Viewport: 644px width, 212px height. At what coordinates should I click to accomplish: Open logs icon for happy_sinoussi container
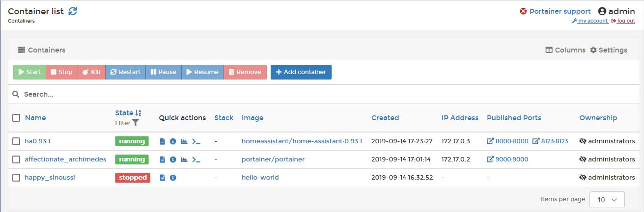163,178
